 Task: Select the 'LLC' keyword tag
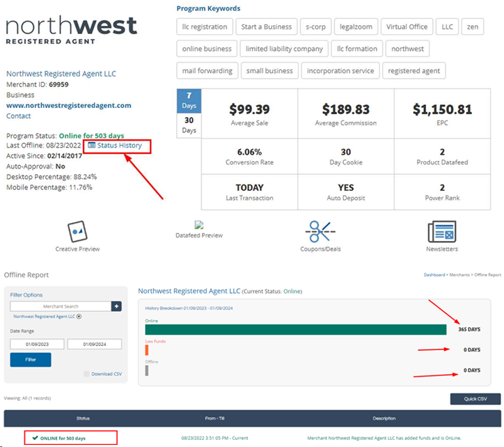(447, 26)
